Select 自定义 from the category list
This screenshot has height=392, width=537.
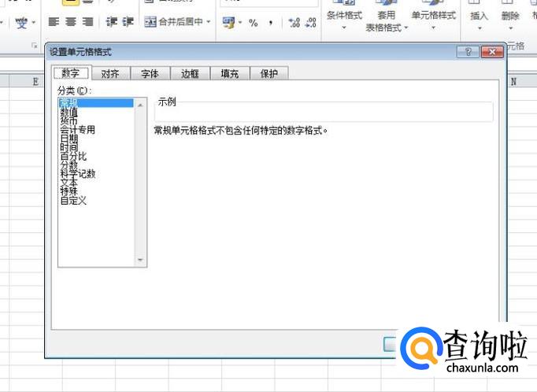point(73,201)
